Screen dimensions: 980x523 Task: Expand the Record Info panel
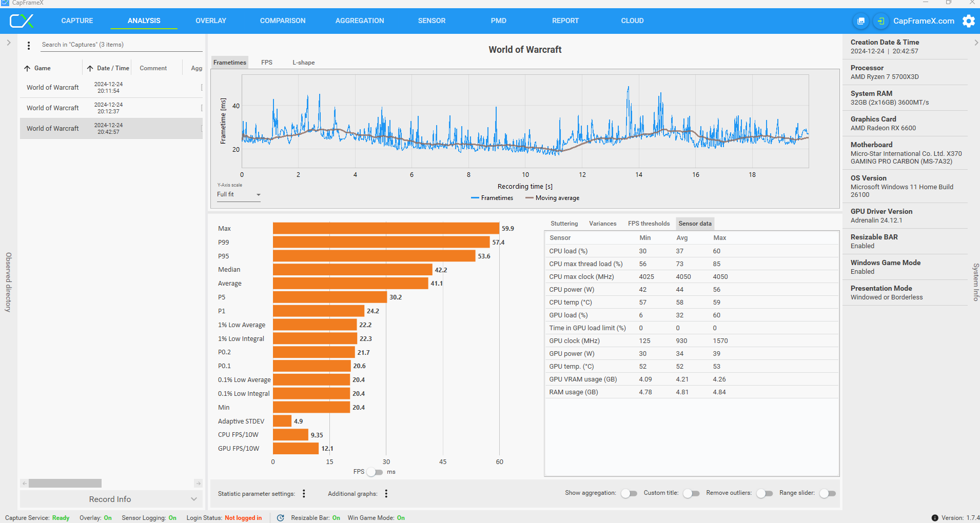(111, 499)
